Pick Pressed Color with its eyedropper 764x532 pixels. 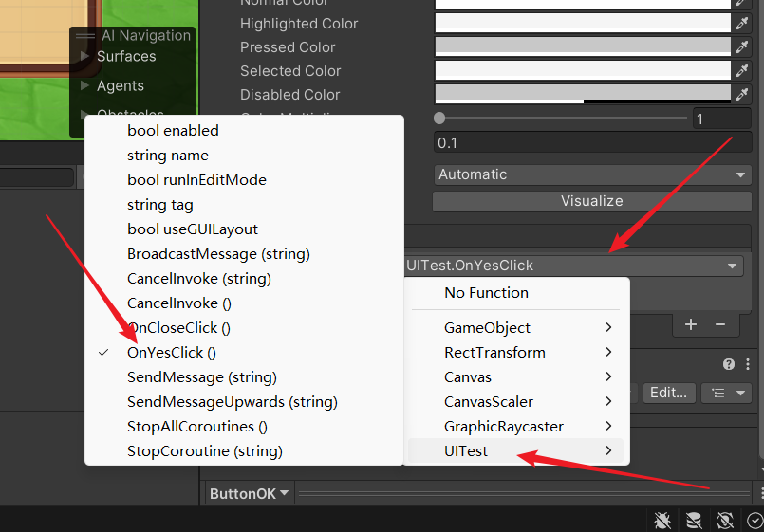(742, 46)
